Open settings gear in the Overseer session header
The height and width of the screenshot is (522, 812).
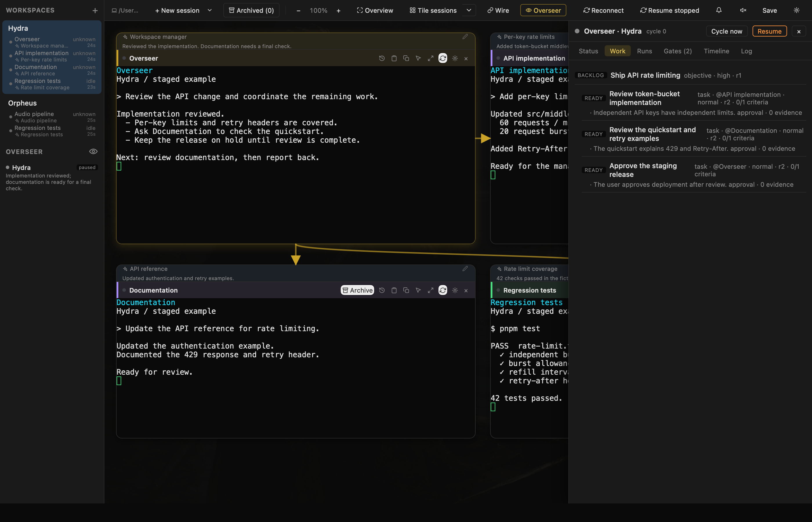(x=455, y=58)
